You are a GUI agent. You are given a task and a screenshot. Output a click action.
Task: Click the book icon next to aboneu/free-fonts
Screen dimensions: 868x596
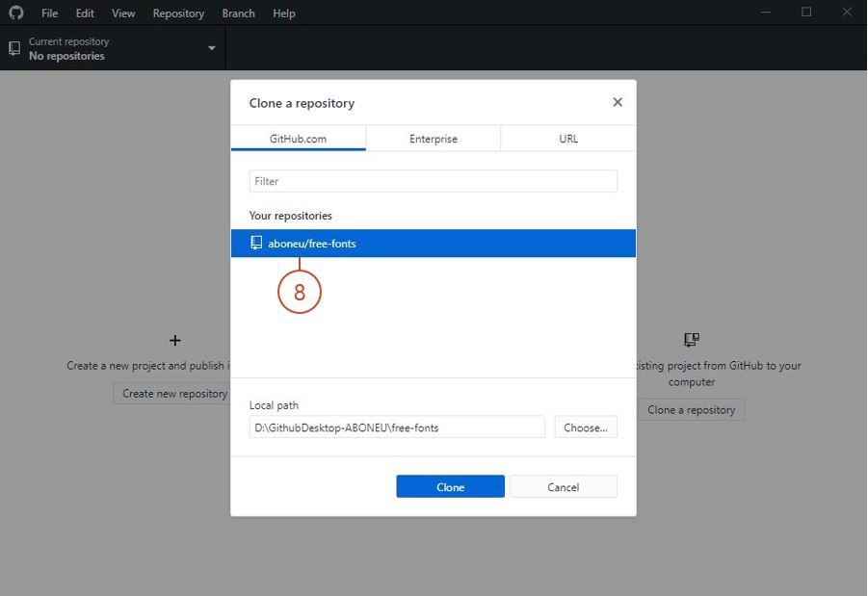[256, 243]
